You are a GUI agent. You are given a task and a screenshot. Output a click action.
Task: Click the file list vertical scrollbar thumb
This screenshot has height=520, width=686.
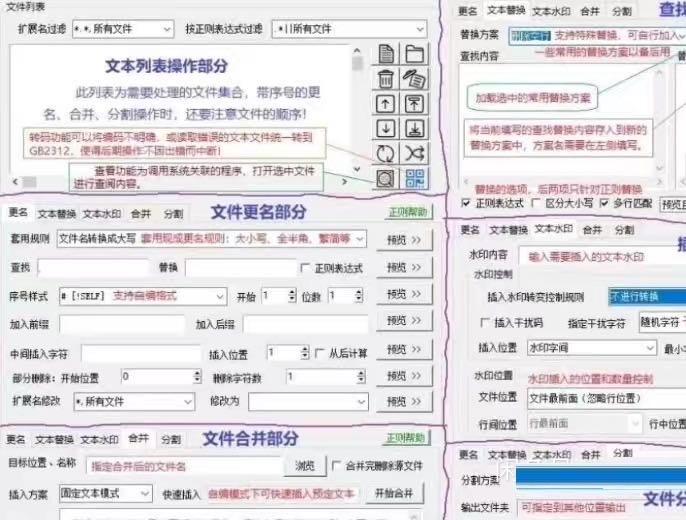click(x=357, y=63)
